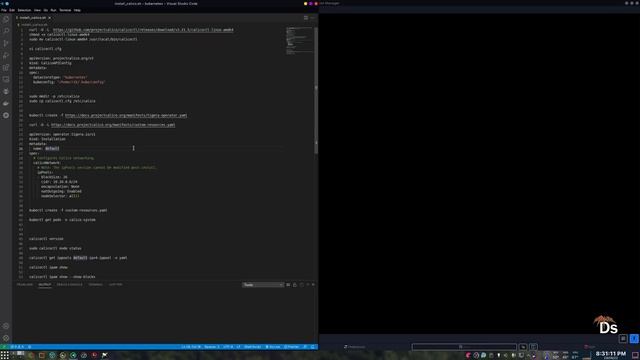The height and width of the screenshot is (360, 640).
Task: Open the Run and Debug view
Action: coord(6,55)
